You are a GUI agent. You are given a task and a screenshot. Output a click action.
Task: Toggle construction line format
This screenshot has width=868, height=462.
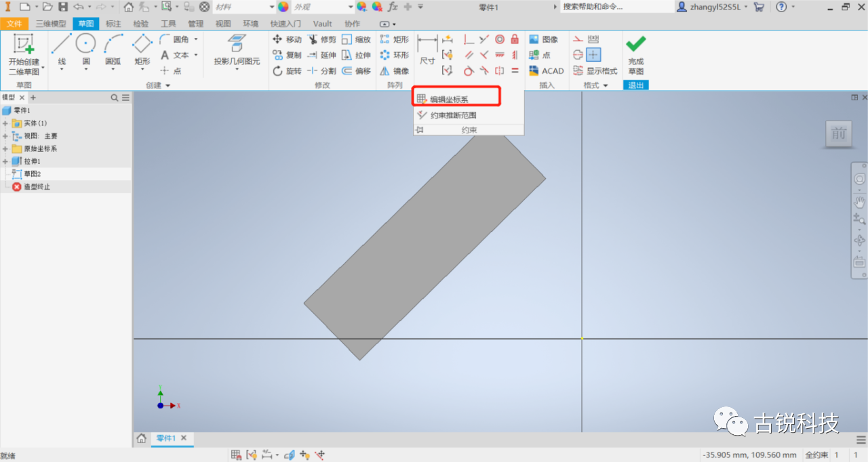[578, 39]
